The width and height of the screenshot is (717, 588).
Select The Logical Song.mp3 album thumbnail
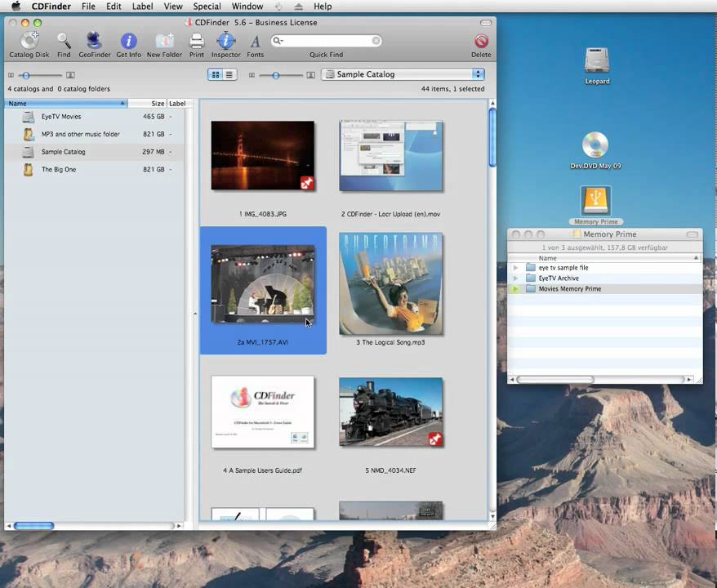pos(390,283)
